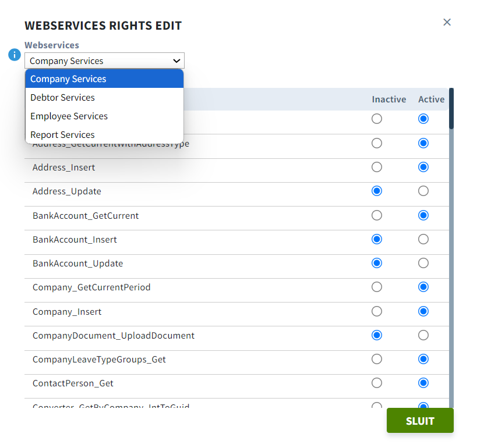Enable CompanyDocument_UploadDocument as Active

pyautogui.click(x=423, y=336)
